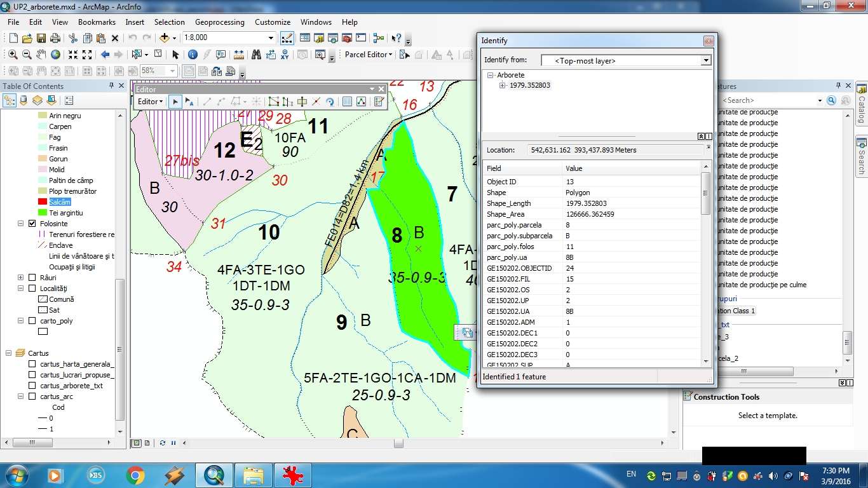Image resolution: width=868 pixels, height=488 pixels.
Task: Select the Measure ruler tool
Action: click(239, 55)
